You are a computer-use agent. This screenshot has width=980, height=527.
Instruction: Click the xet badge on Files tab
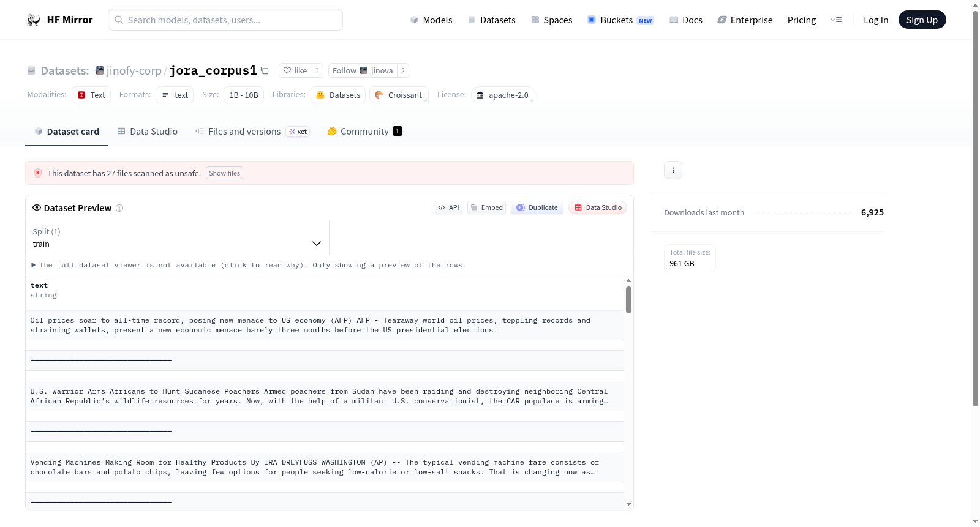[x=298, y=132]
